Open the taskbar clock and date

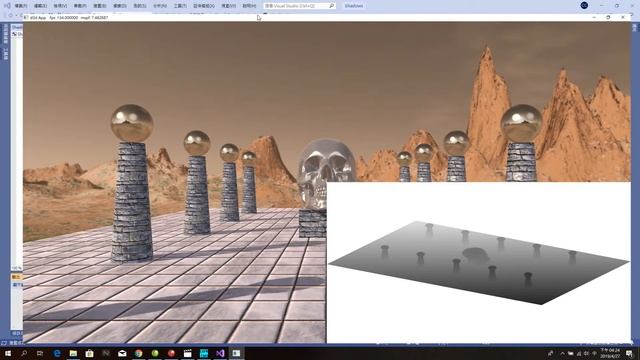tap(611, 353)
